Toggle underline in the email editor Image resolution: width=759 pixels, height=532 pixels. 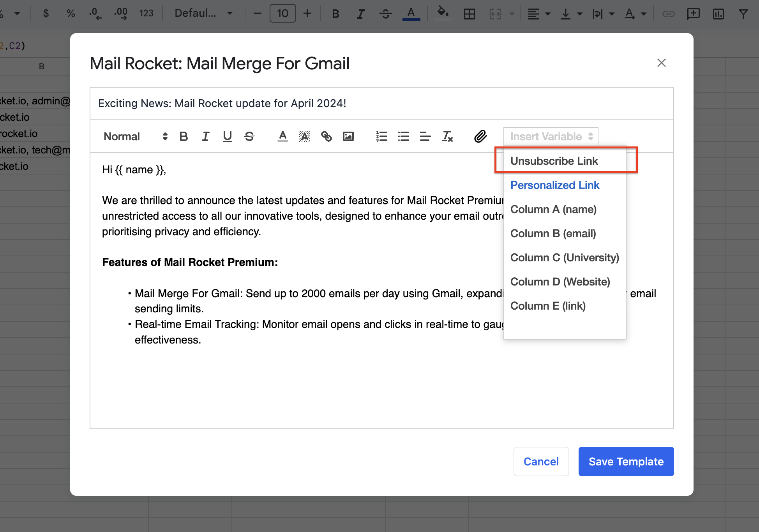click(x=227, y=136)
